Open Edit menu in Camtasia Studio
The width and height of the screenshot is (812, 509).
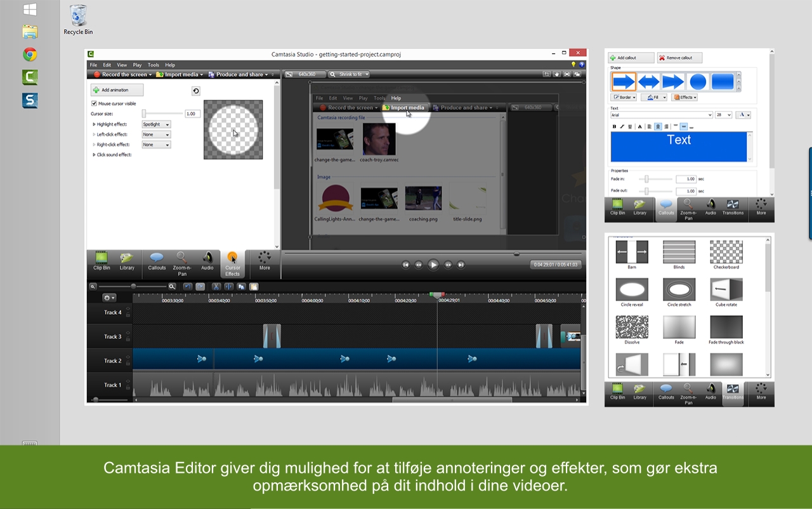[107, 65]
